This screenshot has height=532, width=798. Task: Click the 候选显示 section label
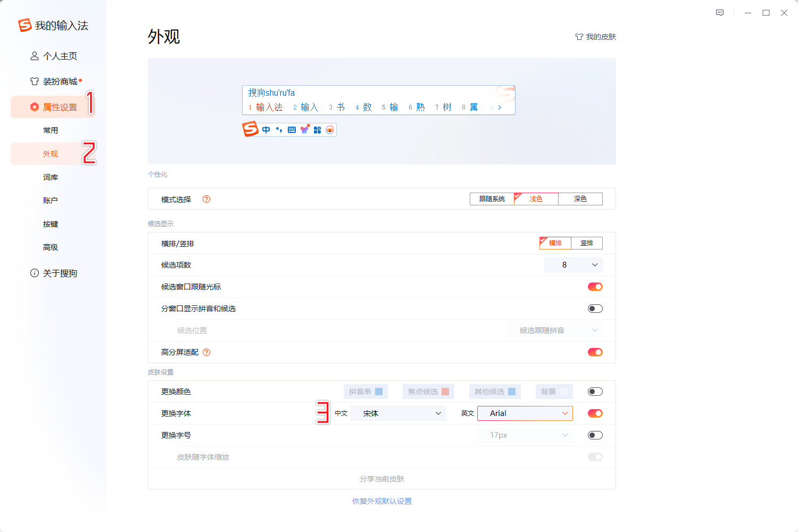point(161,224)
